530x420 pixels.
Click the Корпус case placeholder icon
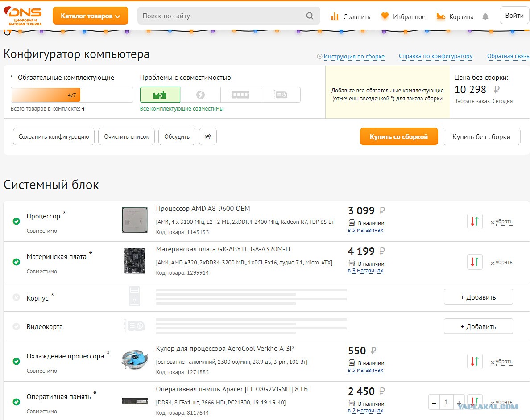[x=135, y=296]
